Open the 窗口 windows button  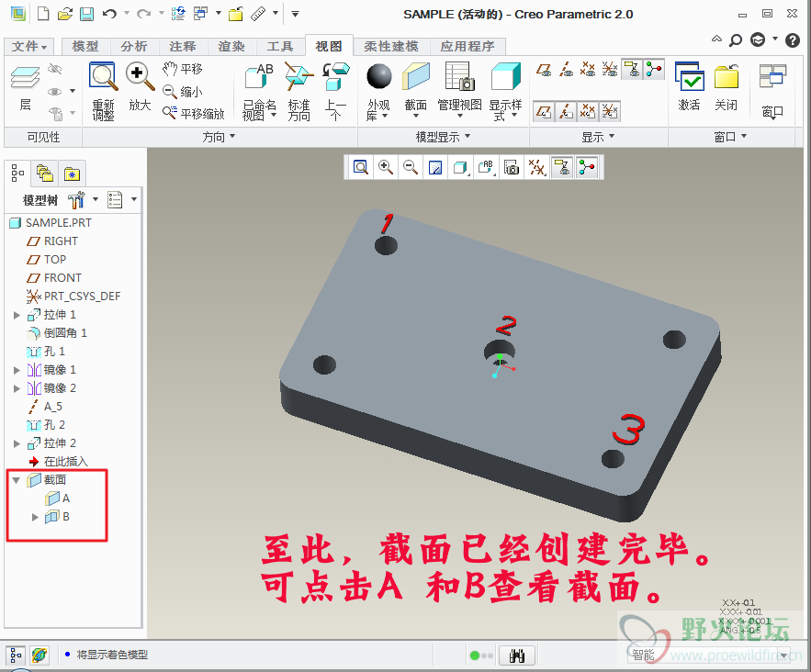coord(772,92)
